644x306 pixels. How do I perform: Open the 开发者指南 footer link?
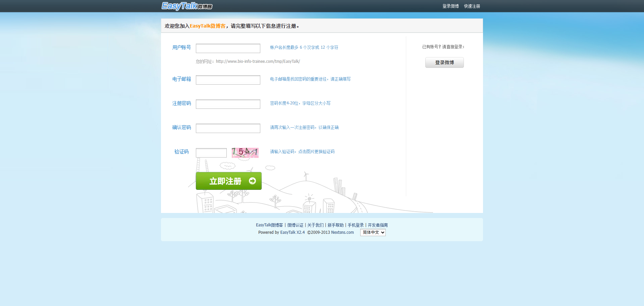point(378,225)
